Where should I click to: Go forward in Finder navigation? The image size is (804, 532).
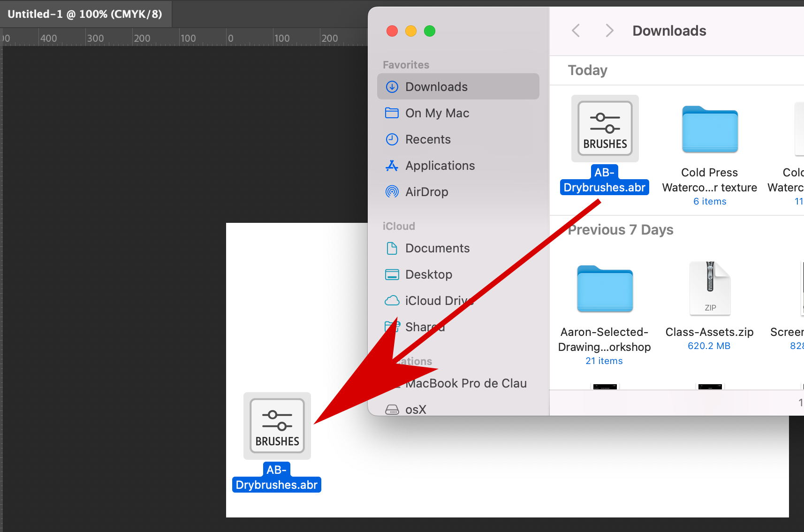[x=609, y=31]
